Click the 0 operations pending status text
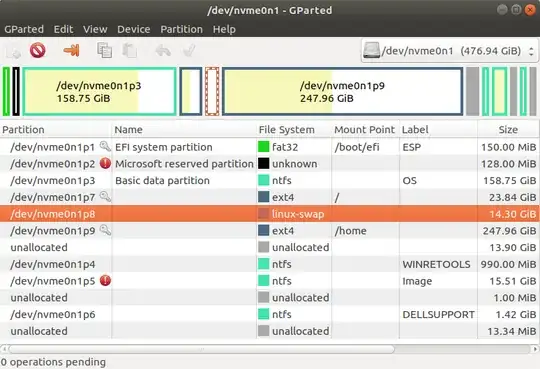This screenshot has width=540, height=369. click(53, 362)
